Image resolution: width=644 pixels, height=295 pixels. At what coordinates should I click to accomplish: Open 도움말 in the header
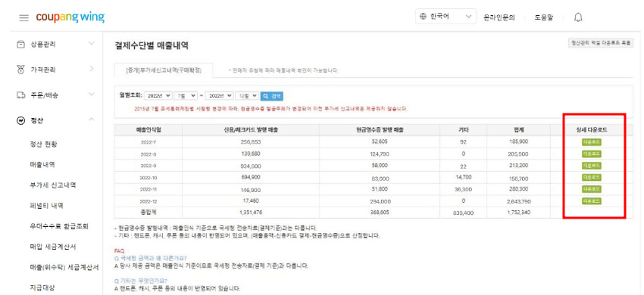[x=543, y=17]
